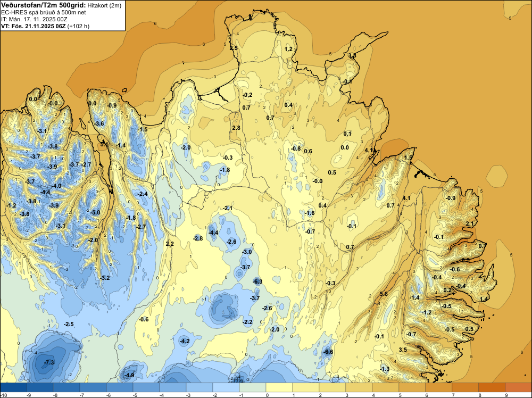Click legend color band between 4 and 5
532x398 pixels.
pyautogui.click(x=386, y=387)
